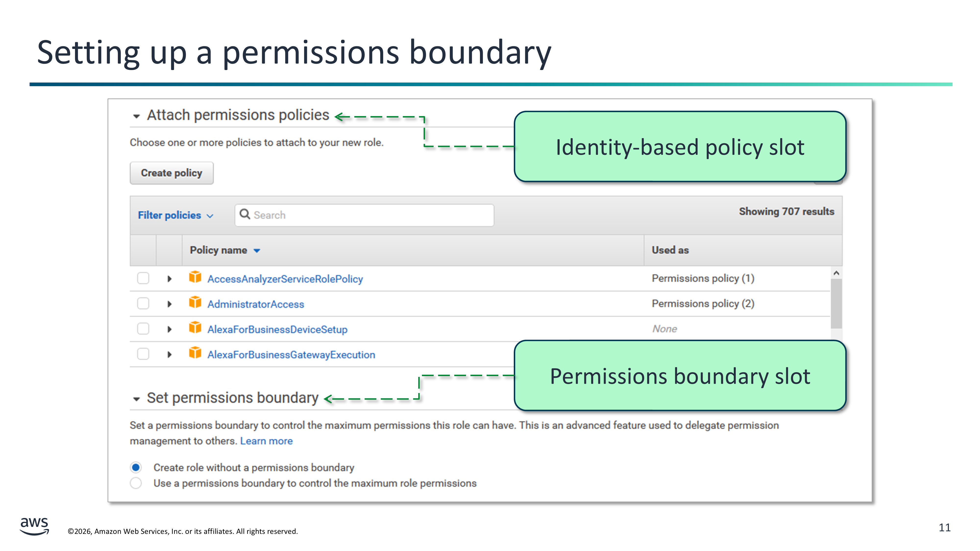Collapse the Attach permissions policies section
980x551 pixels.
tap(136, 116)
